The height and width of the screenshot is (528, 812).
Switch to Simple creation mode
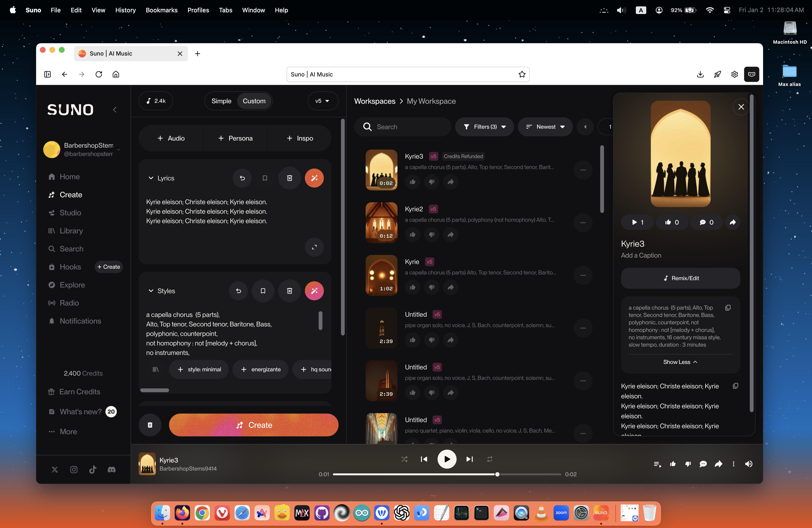[x=221, y=101]
